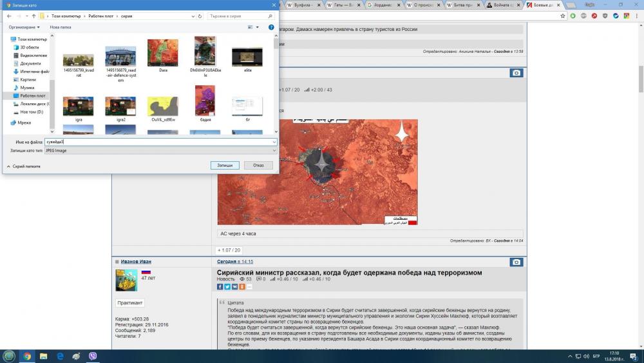Open the view options dropdown arrow
644x363 pixels.
(258, 27)
